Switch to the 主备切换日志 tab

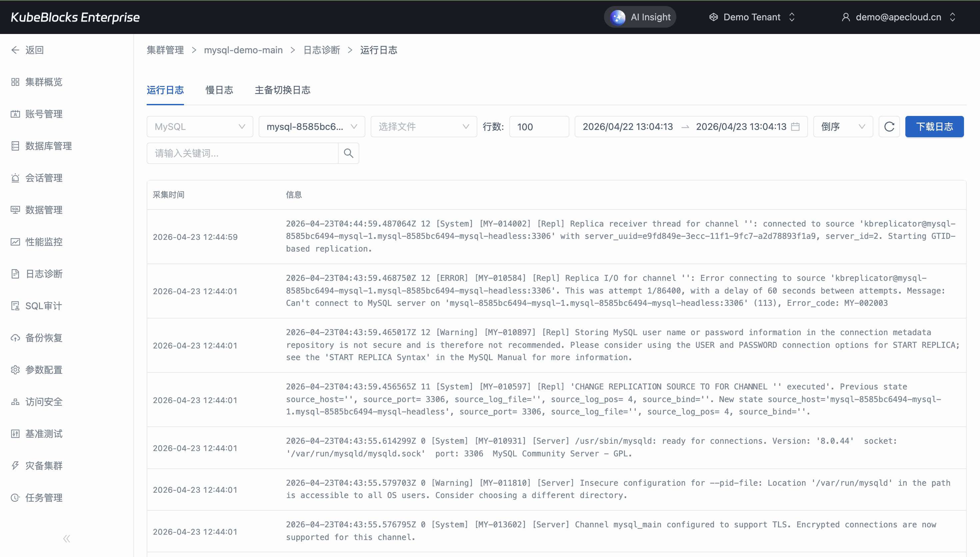pos(282,90)
